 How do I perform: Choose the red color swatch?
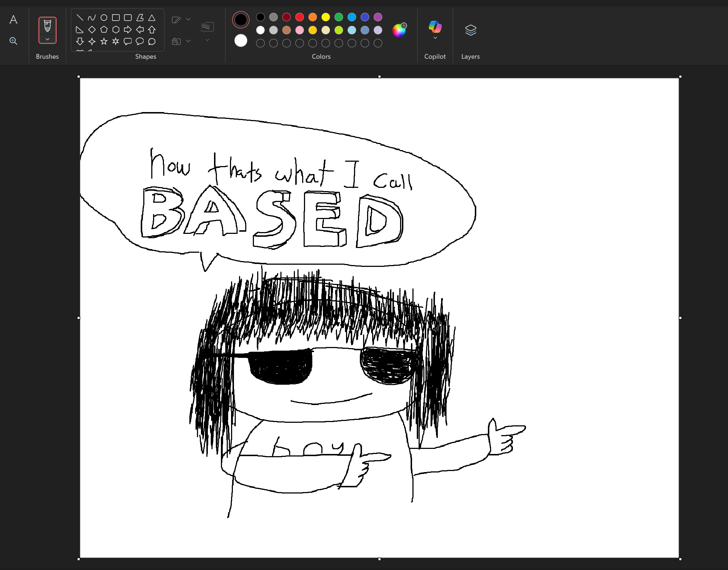click(300, 17)
